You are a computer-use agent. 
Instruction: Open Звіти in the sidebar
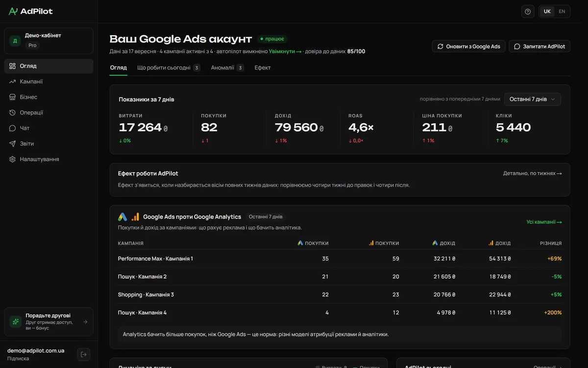pyautogui.click(x=49, y=144)
